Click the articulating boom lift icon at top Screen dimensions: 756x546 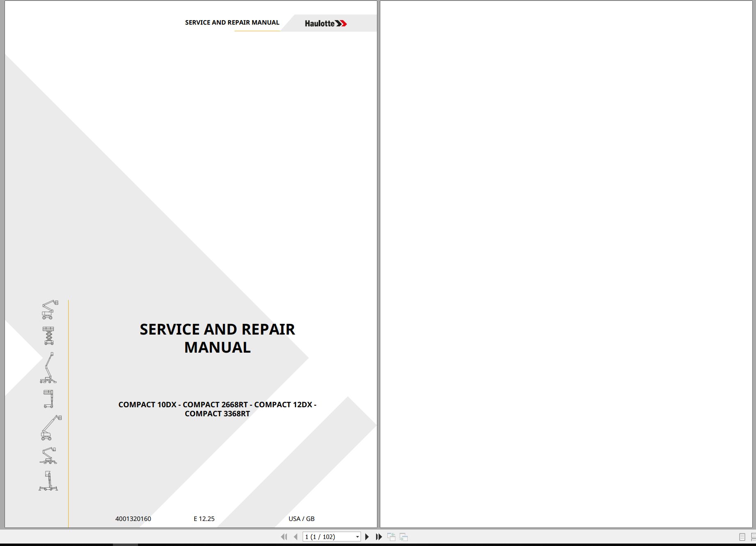49,310
